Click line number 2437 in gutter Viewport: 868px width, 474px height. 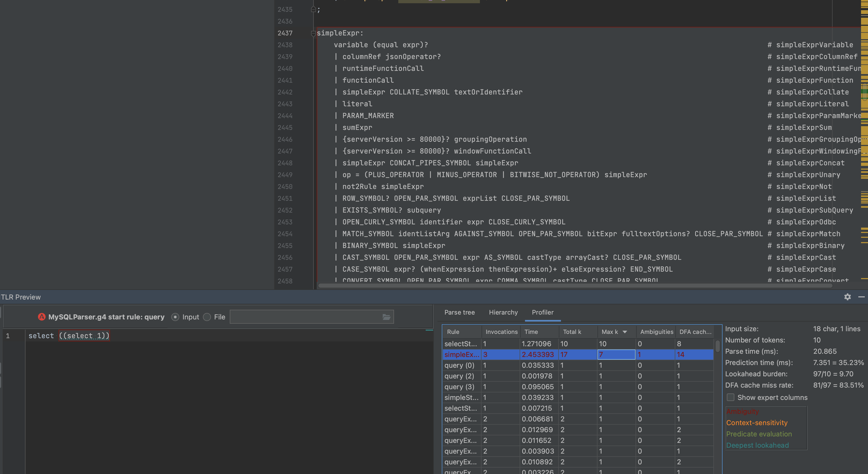coord(285,33)
